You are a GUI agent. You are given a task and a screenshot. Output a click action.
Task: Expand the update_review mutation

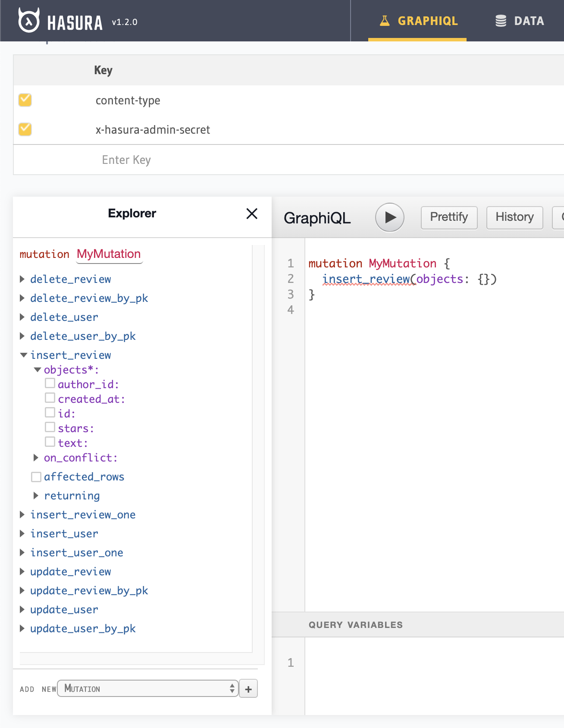tap(22, 571)
